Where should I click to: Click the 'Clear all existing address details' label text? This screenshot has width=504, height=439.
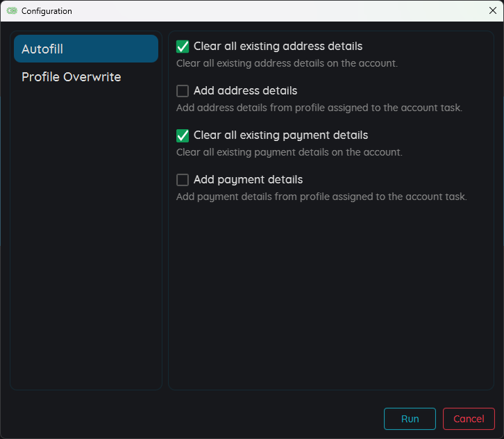pyautogui.click(x=278, y=47)
